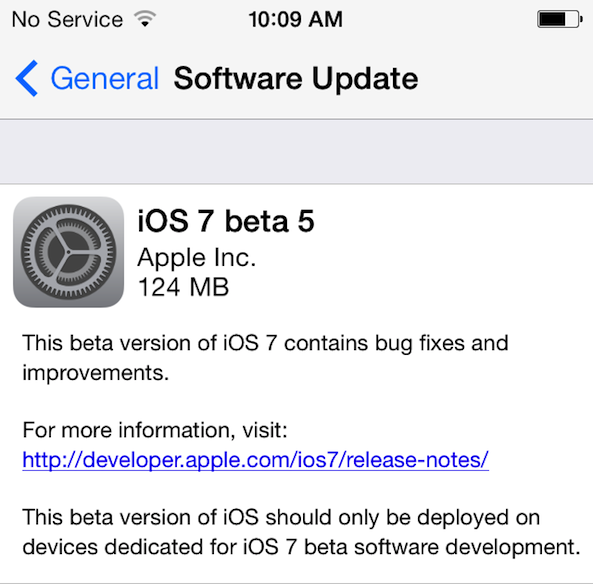Open the developer.apple.com release-notes link
Viewport: 593px width, 584px height.
tap(256, 460)
